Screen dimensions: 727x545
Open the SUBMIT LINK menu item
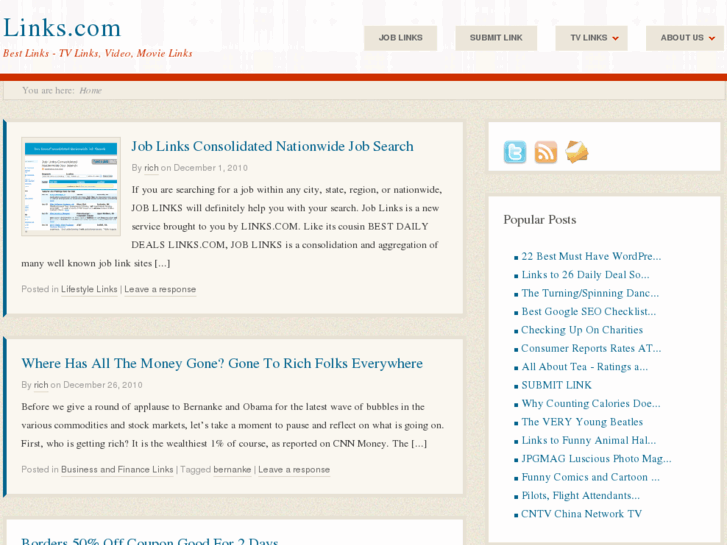496,38
